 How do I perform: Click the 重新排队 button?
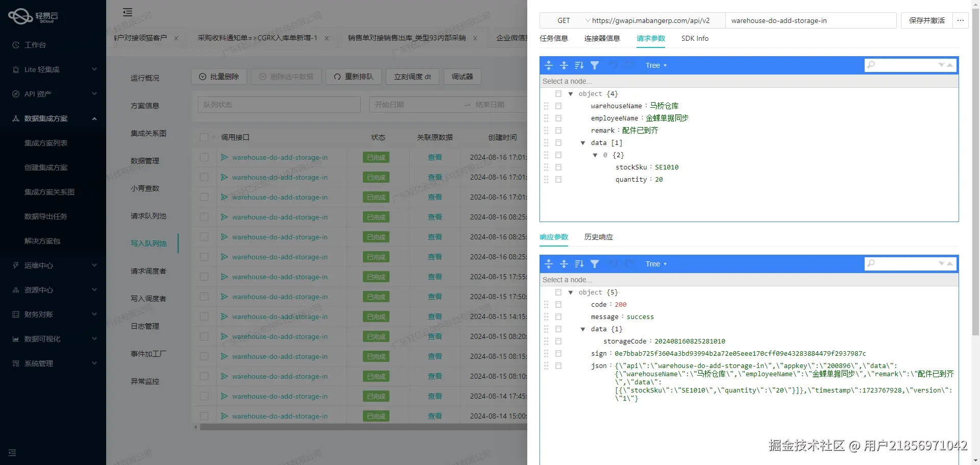[x=354, y=77]
